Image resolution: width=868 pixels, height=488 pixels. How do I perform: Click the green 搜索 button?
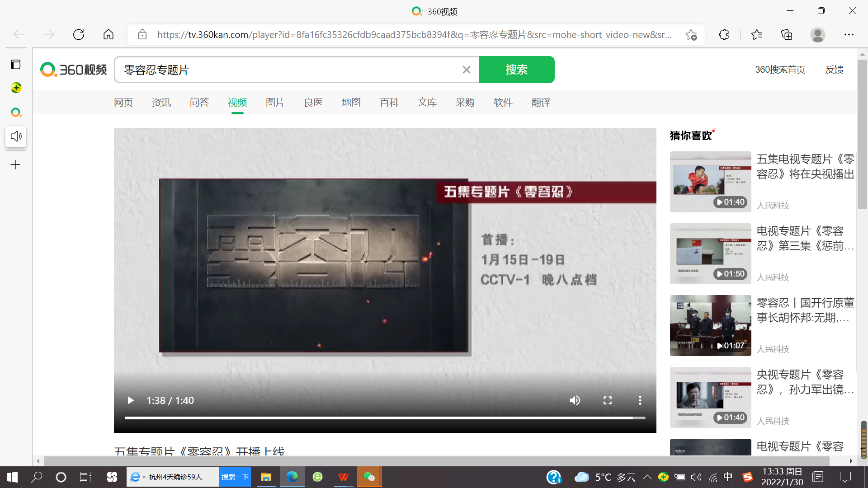[x=516, y=70]
